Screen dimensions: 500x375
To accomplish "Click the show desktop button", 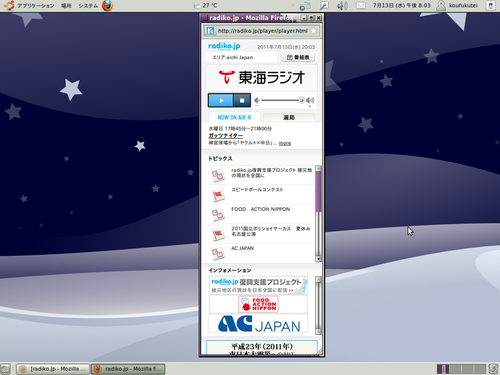I will (5, 369).
